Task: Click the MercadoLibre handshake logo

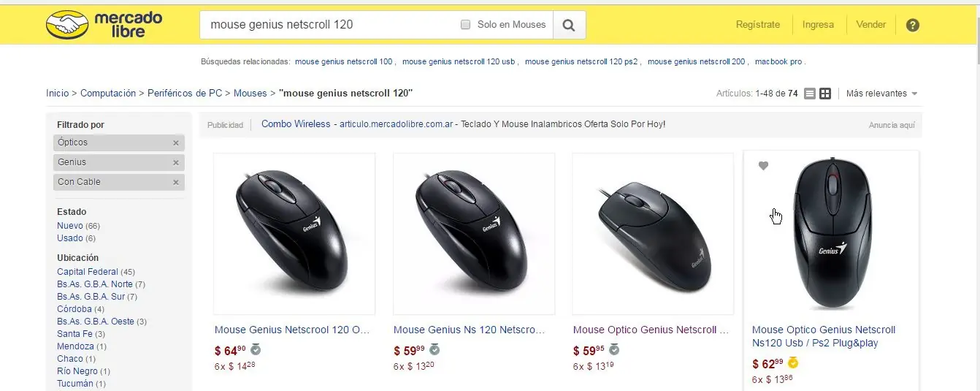Action: 66,25
